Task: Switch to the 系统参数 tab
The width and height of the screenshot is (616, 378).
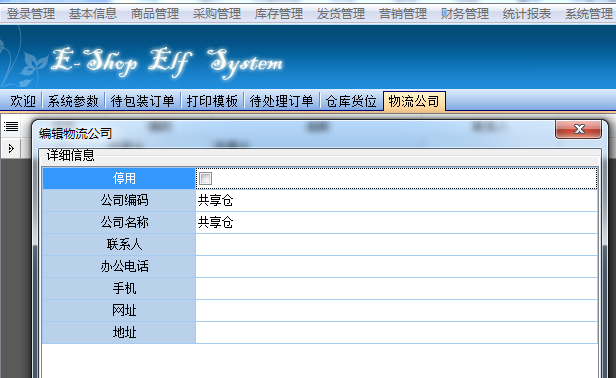Action: (73, 101)
